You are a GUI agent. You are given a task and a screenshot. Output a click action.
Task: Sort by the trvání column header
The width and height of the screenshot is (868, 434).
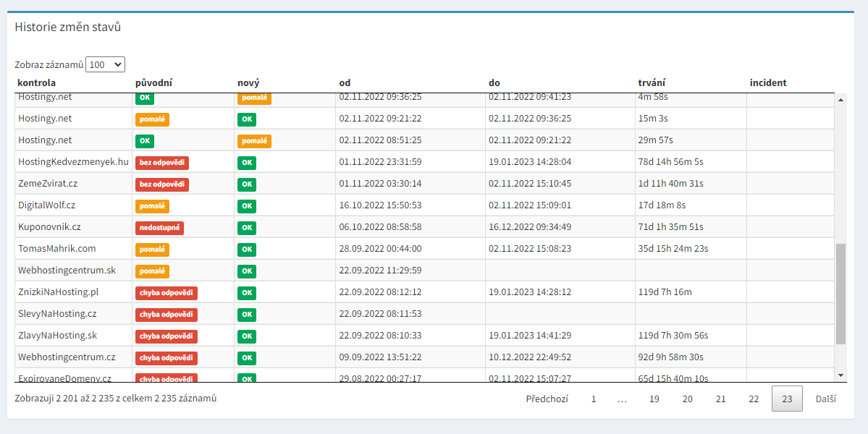pos(652,83)
